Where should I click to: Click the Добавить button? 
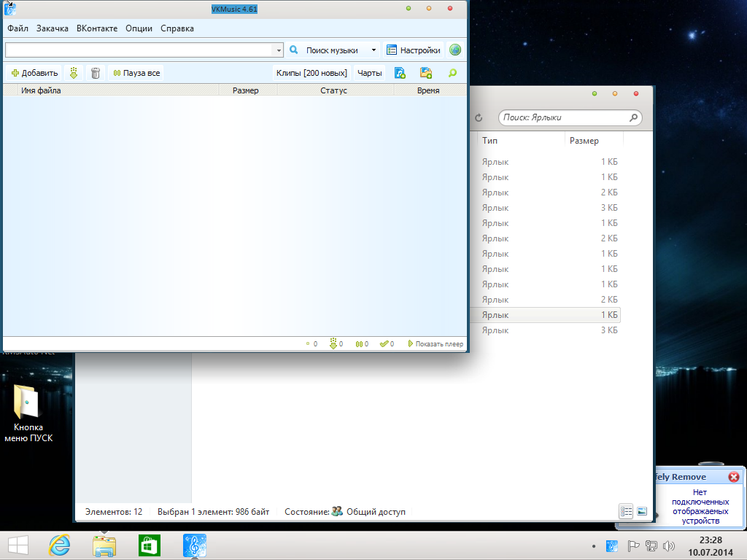pos(35,73)
